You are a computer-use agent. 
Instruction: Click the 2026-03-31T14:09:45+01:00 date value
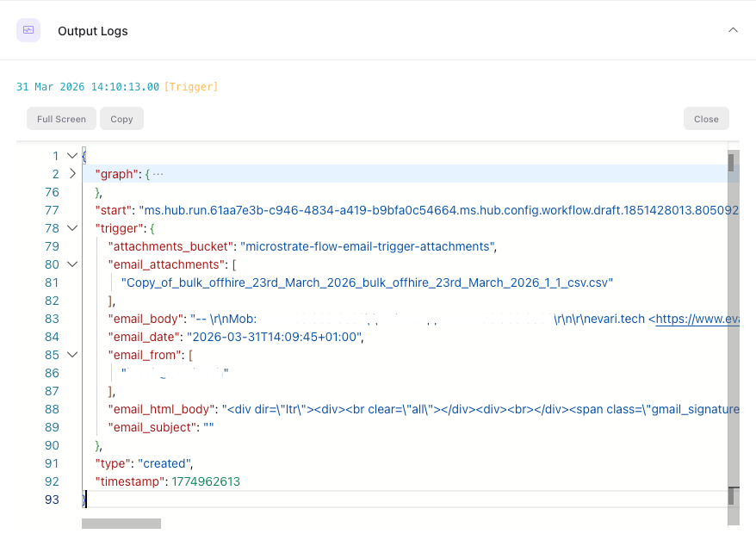tap(273, 337)
